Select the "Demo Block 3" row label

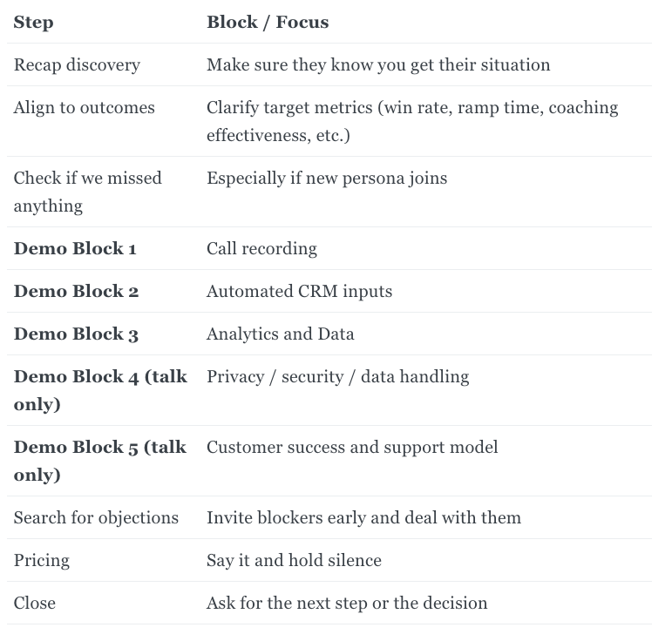pos(76,334)
